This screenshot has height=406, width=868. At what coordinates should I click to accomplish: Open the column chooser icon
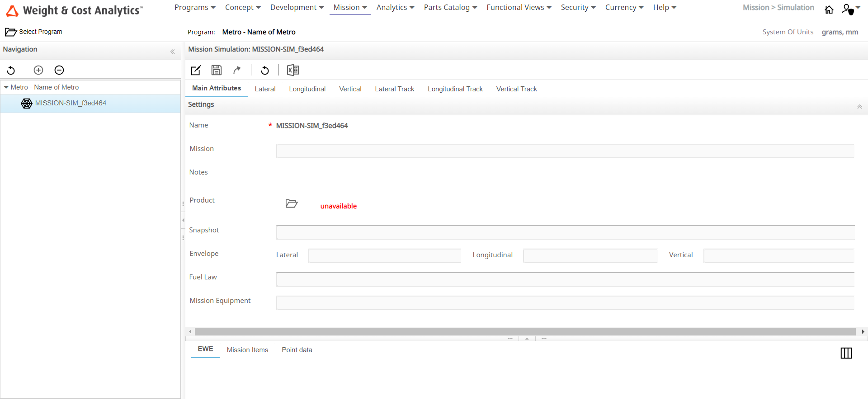[x=846, y=353]
